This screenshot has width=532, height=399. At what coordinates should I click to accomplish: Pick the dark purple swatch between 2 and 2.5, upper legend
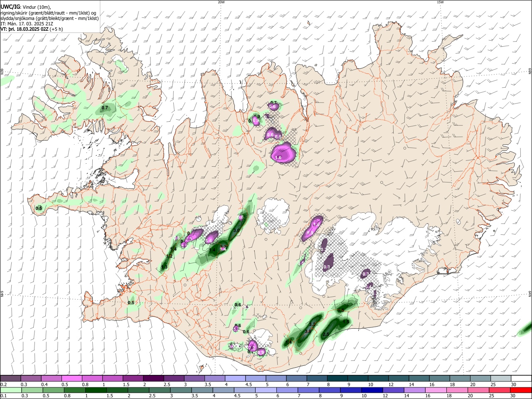coord(153,379)
